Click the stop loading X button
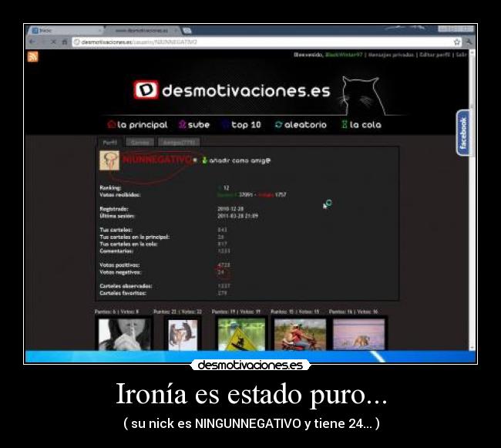Screen dimensions: 501x448 click(53, 42)
